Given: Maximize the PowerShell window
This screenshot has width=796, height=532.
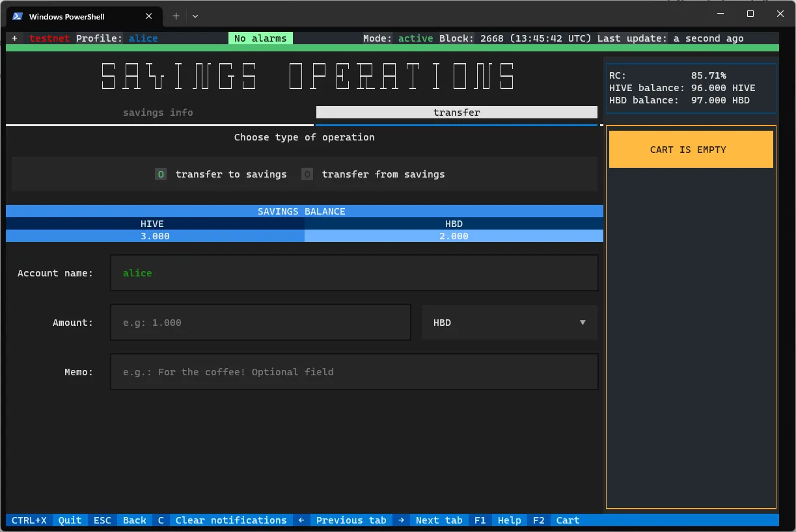Looking at the screenshot, I should point(750,14).
